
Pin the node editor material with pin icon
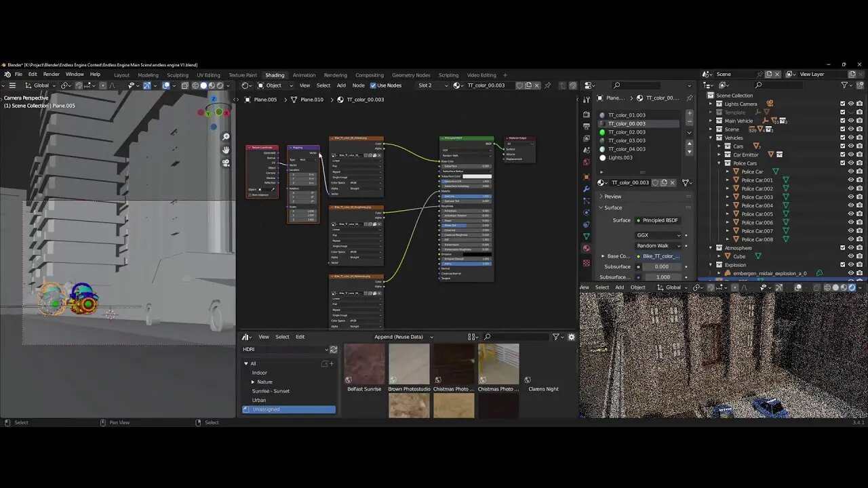pyautogui.click(x=548, y=85)
